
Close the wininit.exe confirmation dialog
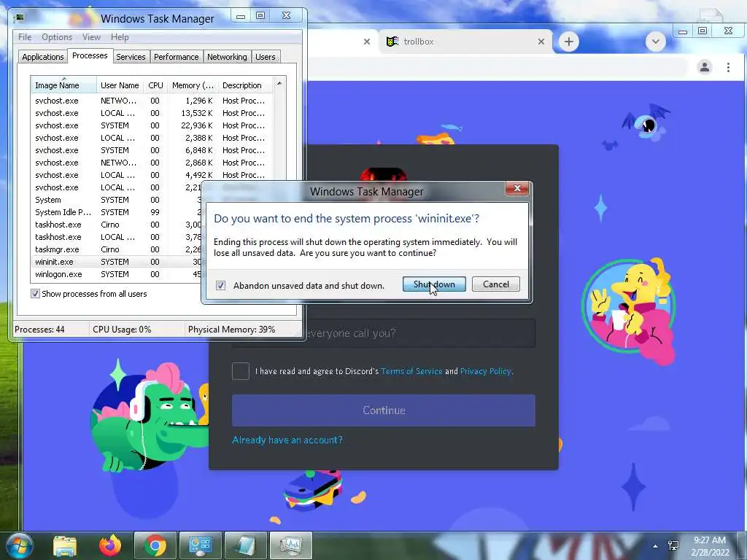(517, 189)
